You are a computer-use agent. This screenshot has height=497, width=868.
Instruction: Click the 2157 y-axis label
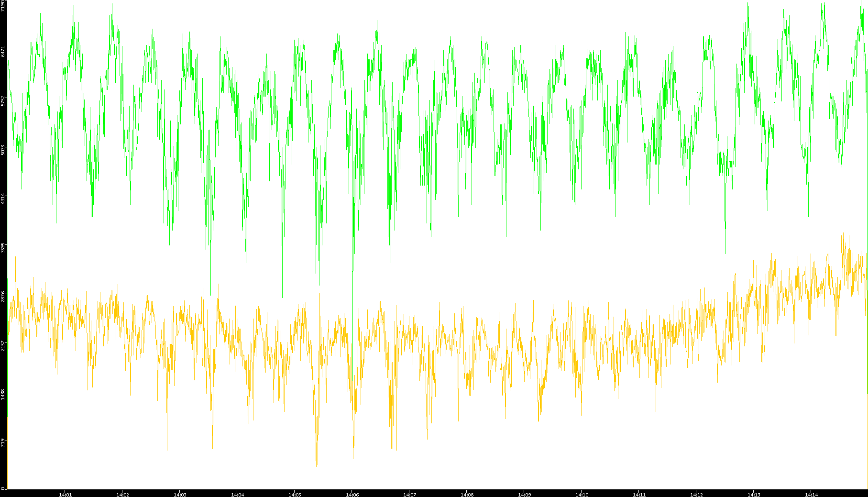3,346
